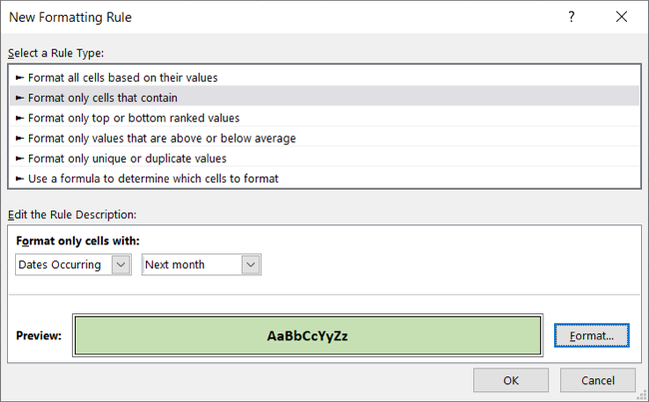This screenshot has width=649, height=402.
Task: Click the dialog resize grip in the corner
Action: click(x=642, y=395)
